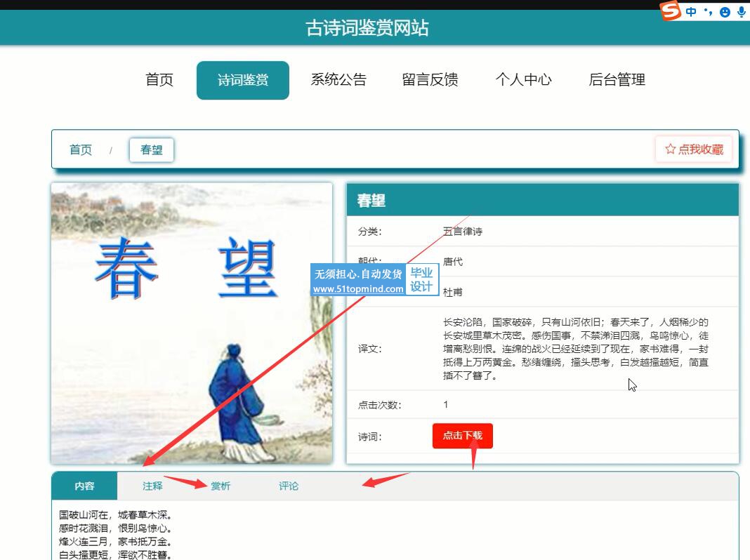750x560 pixels.
Task: Click the IME microphone voice input icon
Action: pos(742,12)
